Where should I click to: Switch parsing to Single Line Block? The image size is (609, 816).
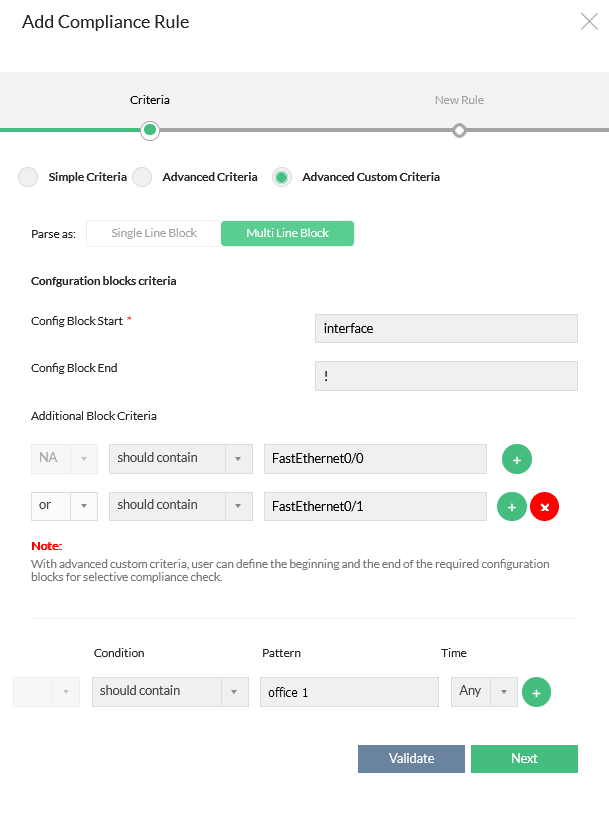[152, 233]
